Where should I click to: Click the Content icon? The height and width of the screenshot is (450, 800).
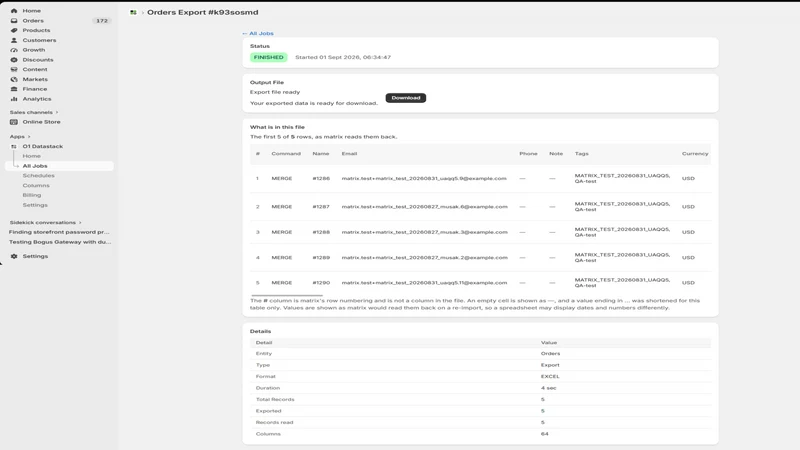pos(14,69)
